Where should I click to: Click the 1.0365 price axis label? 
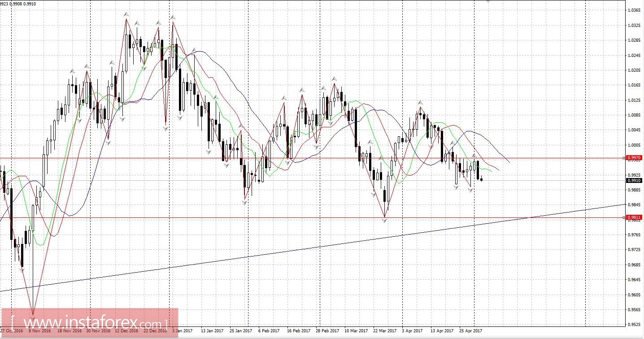[x=634, y=10]
